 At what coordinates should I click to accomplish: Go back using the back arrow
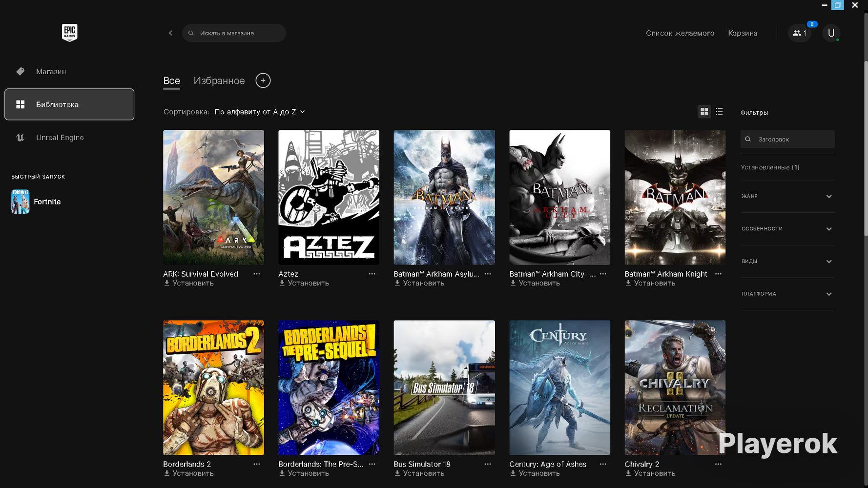click(170, 33)
